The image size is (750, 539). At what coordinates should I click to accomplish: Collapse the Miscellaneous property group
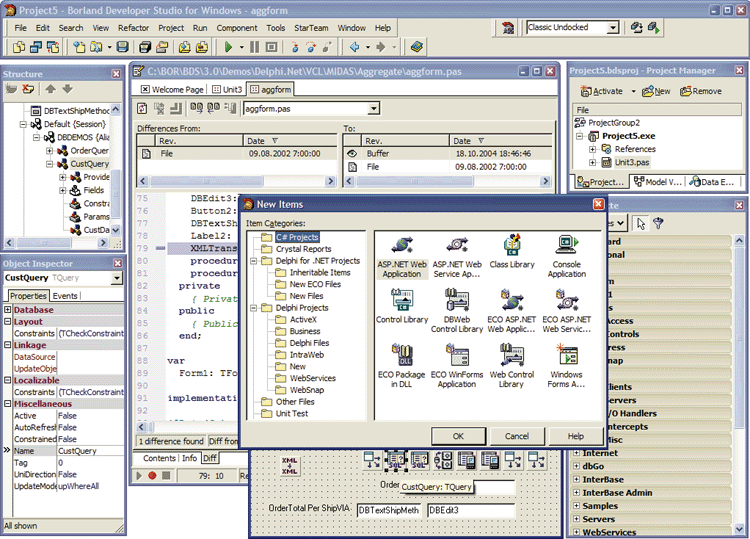pyautogui.click(x=8, y=404)
